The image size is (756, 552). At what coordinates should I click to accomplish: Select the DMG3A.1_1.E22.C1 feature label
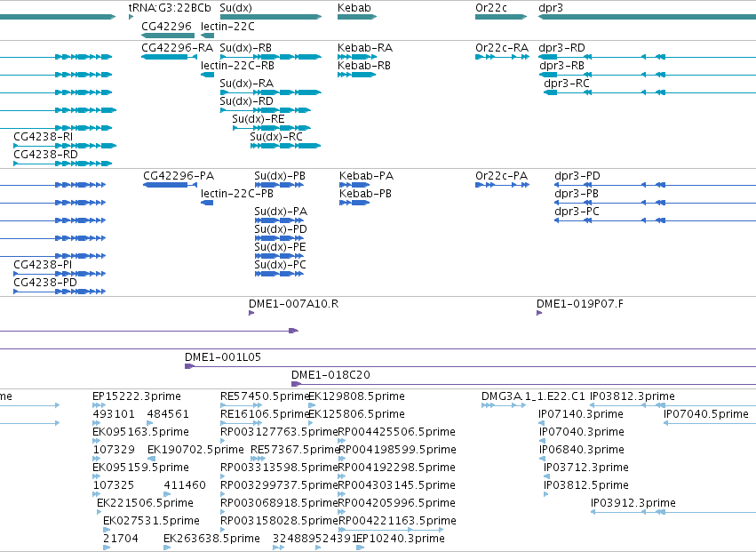click(x=533, y=396)
